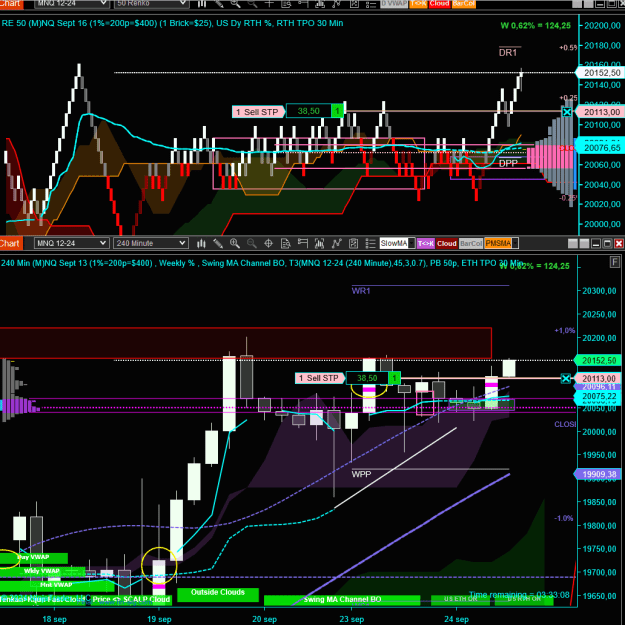Click the 23 sep date on time axis

[x=351, y=619]
